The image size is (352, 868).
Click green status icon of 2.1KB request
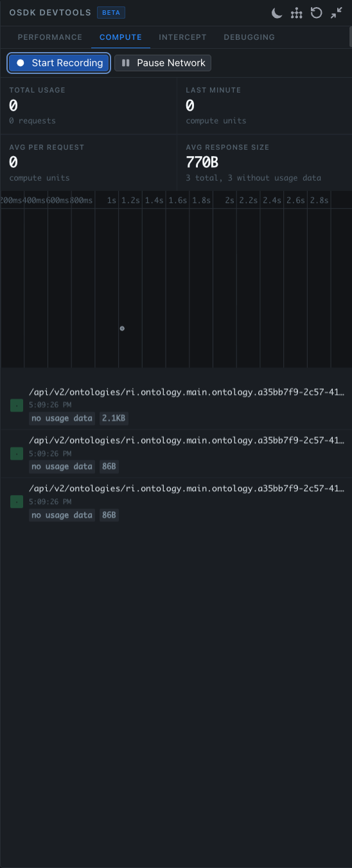[17, 405]
